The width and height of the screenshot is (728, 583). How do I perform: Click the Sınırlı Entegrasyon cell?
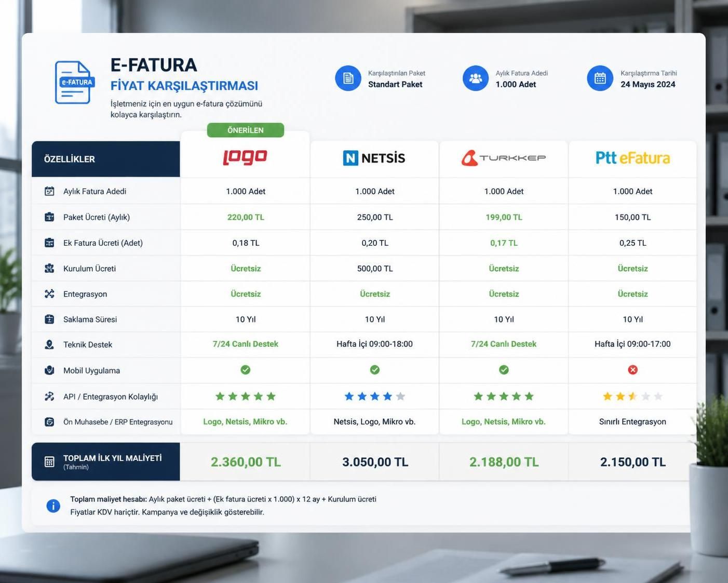tap(632, 421)
